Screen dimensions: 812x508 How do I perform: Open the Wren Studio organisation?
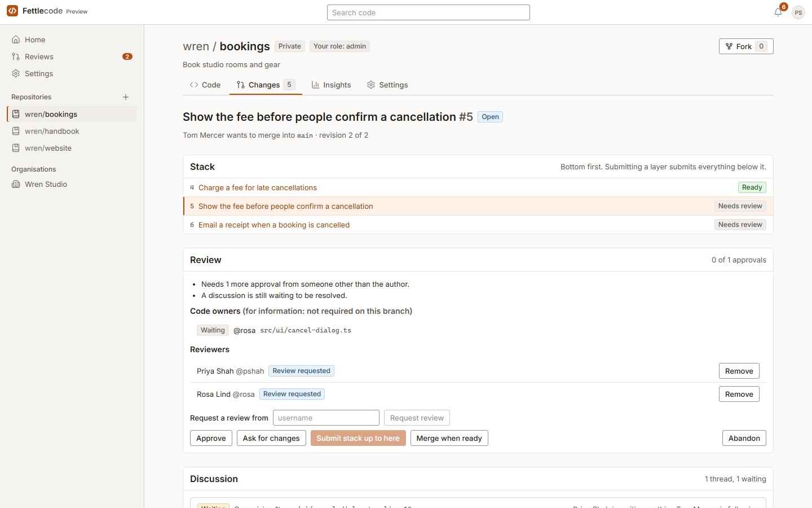72,184
